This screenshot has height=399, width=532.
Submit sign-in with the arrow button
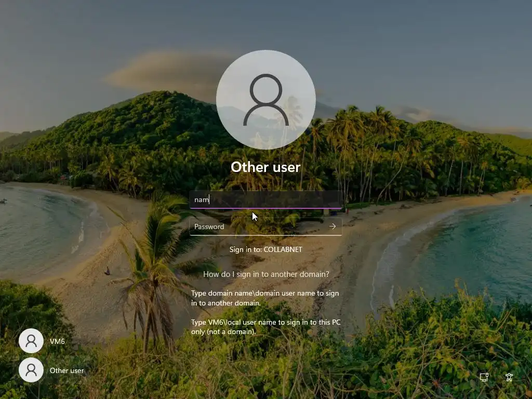tap(332, 227)
